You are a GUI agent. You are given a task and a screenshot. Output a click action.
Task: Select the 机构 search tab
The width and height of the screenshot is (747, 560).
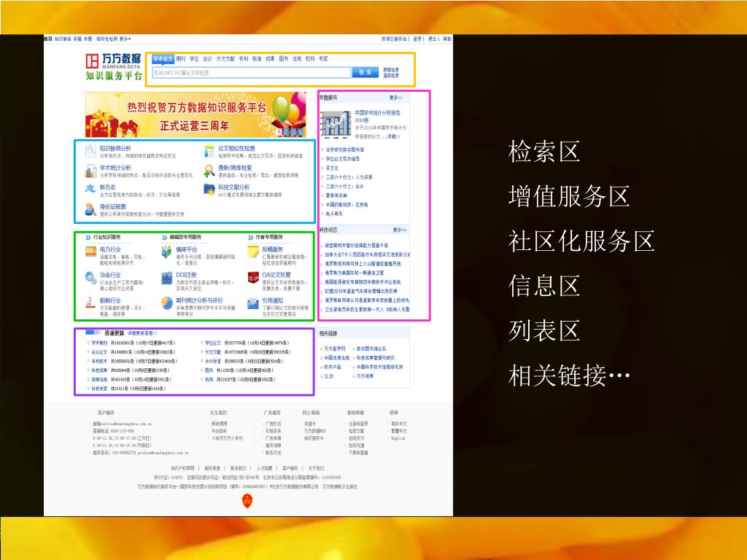pyautogui.click(x=310, y=59)
